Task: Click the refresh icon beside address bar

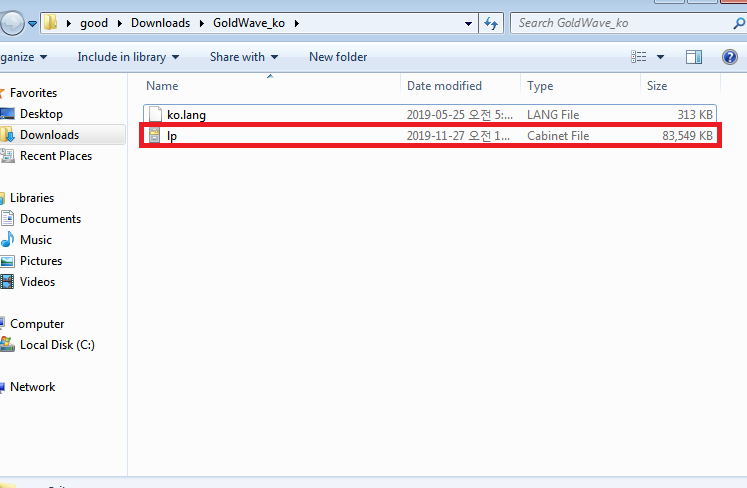Action: 491,23
